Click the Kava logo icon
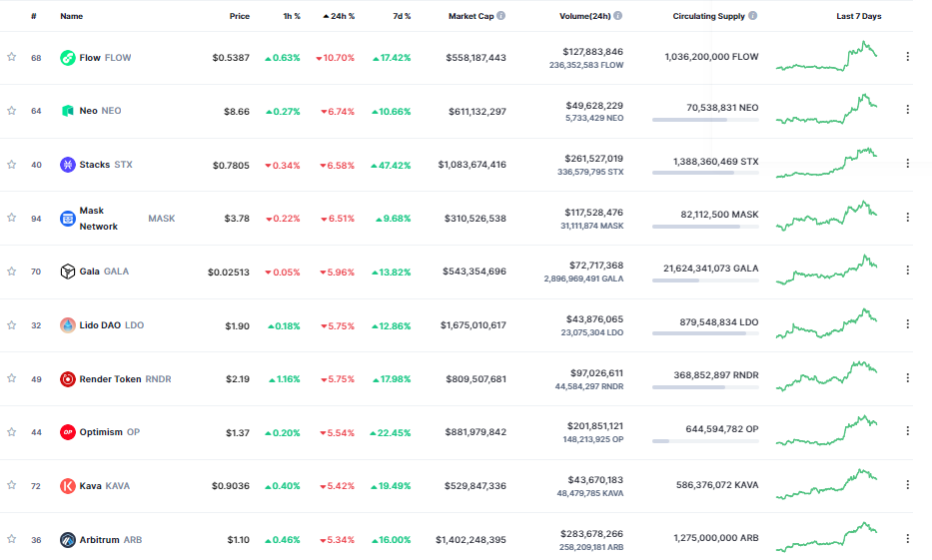This screenshot has height=560, width=932. tap(68, 486)
